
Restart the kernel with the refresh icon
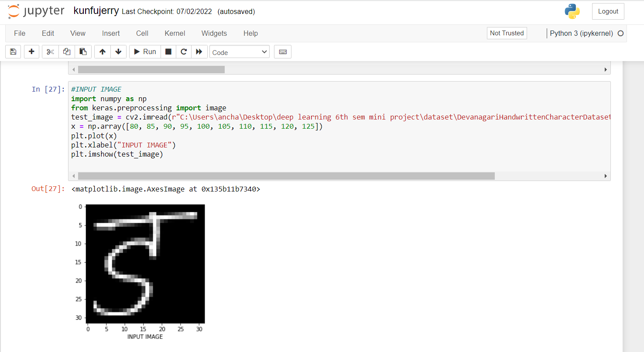click(183, 51)
